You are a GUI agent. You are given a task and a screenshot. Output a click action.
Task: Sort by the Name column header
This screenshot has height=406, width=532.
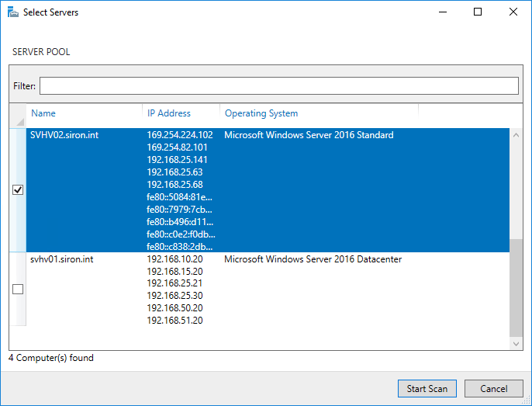click(43, 113)
